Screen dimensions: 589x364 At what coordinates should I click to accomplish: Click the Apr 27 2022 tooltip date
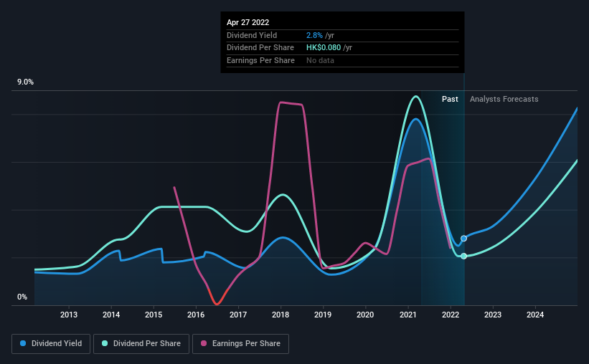click(x=248, y=22)
